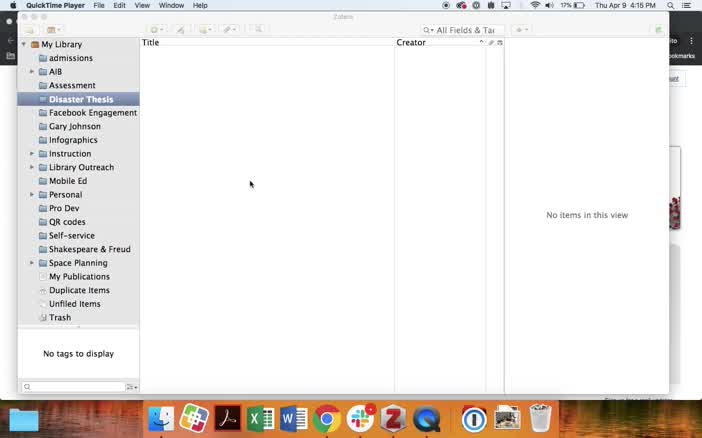
Task: Sort items by the Creator column
Action: click(440, 43)
